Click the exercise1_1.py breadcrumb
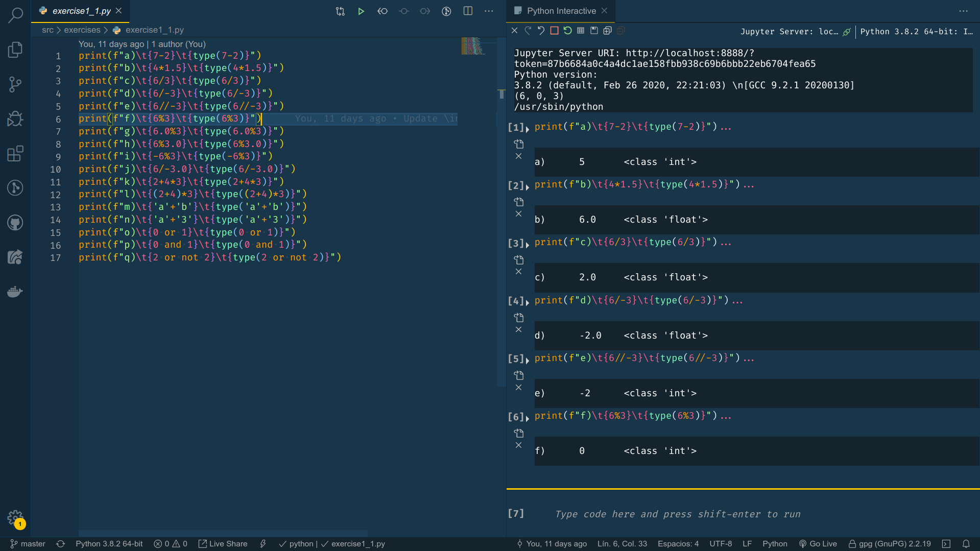The width and height of the screenshot is (980, 551). pyautogui.click(x=154, y=30)
